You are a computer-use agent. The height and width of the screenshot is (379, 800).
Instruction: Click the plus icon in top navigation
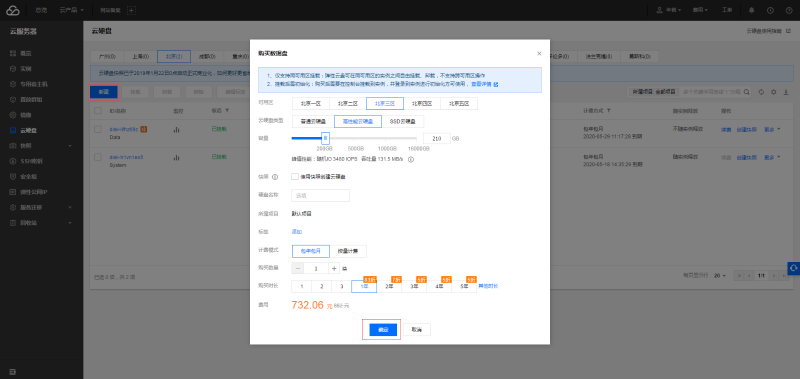coord(131,10)
